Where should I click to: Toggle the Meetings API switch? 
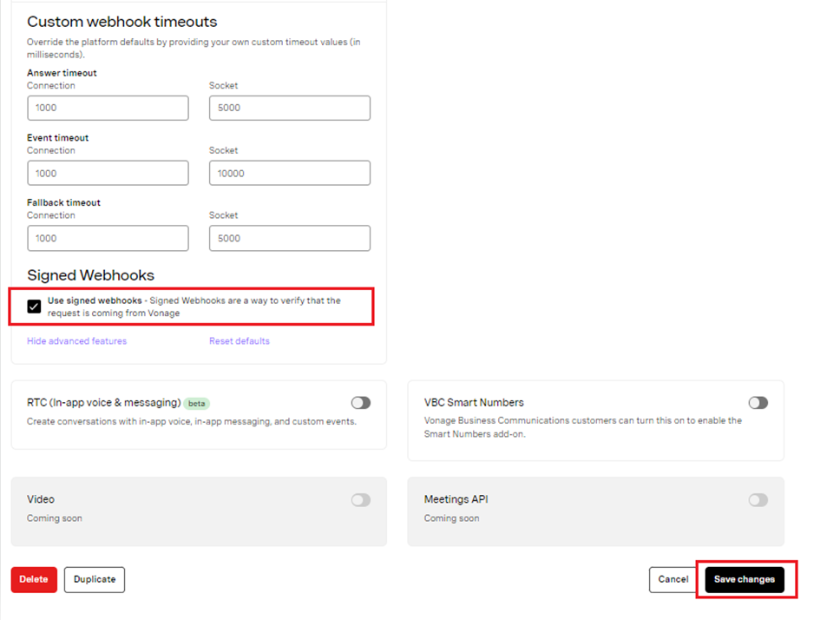click(x=758, y=500)
